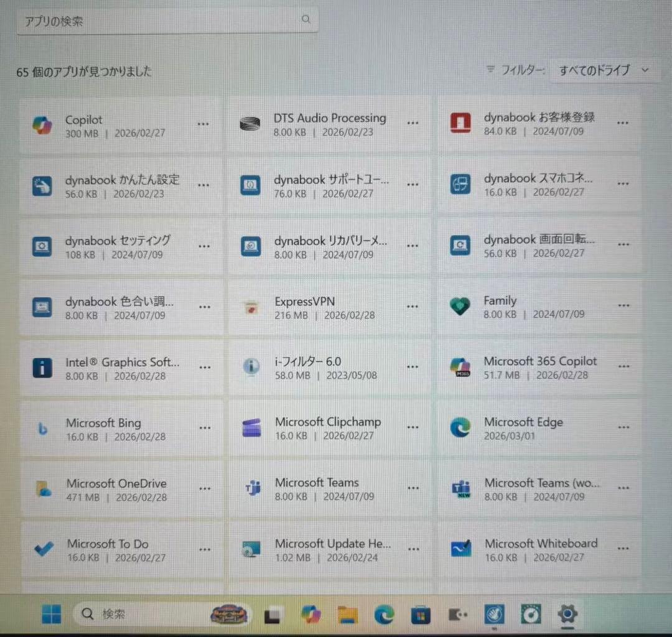Click the Copilot app icon
This screenshot has height=637, width=672.
[42, 125]
